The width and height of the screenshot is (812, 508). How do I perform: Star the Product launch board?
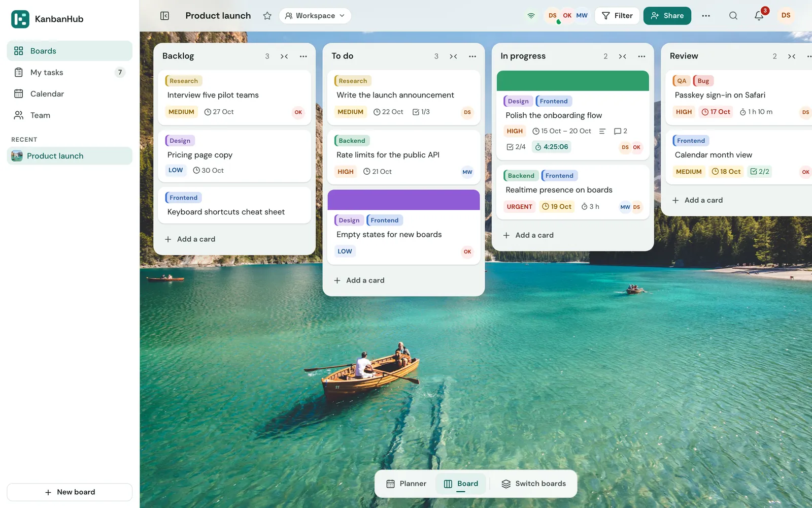[x=267, y=16]
